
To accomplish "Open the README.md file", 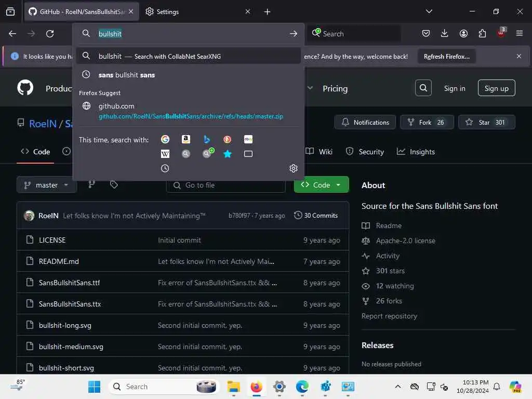I will point(59,261).
